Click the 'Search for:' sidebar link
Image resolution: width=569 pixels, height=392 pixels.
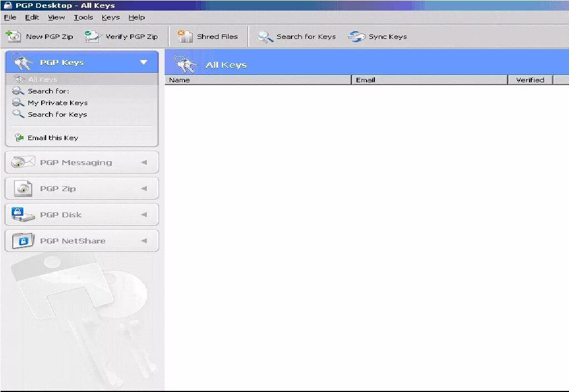coord(48,91)
